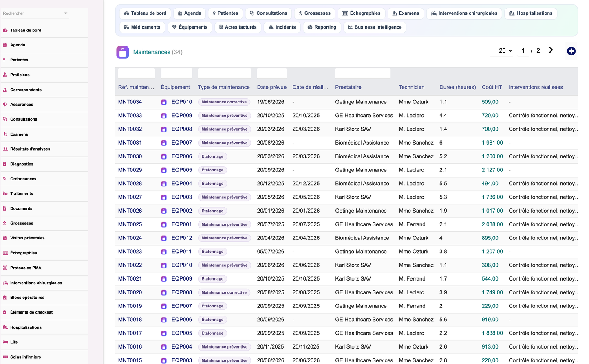Image resolution: width=589 pixels, height=364 pixels.
Task: Click sidebar Patientes icon
Action: (5, 60)
